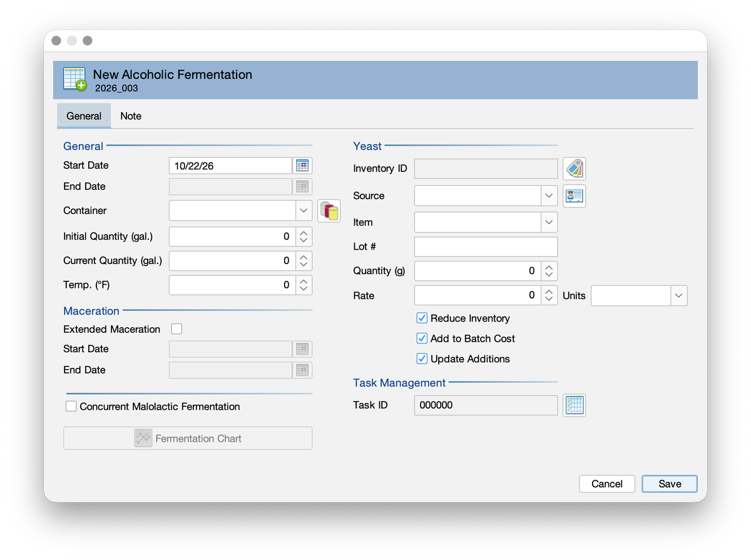
Task: Click the Lot # input field
Action: [x=486, y=247]
